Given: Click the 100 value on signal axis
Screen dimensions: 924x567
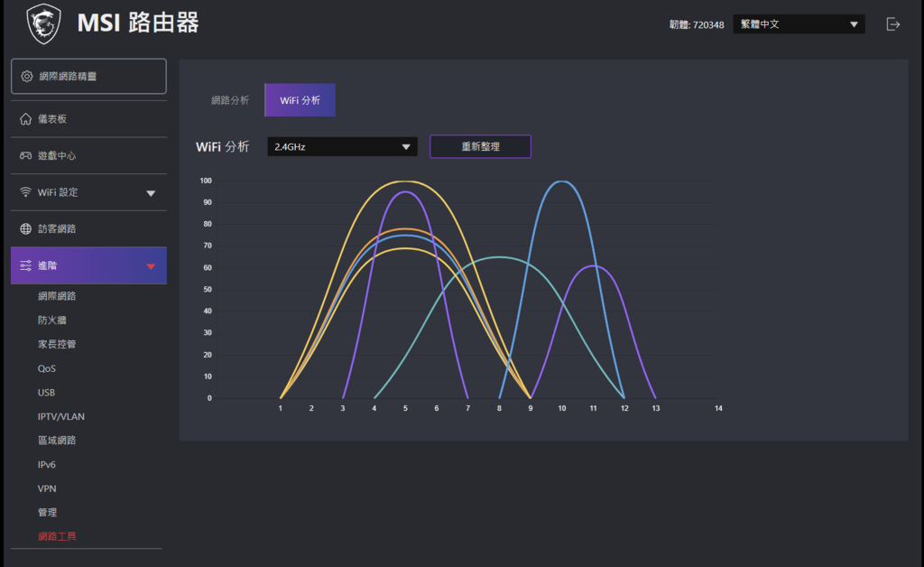Looking at the screenshot, I should 206,181.
